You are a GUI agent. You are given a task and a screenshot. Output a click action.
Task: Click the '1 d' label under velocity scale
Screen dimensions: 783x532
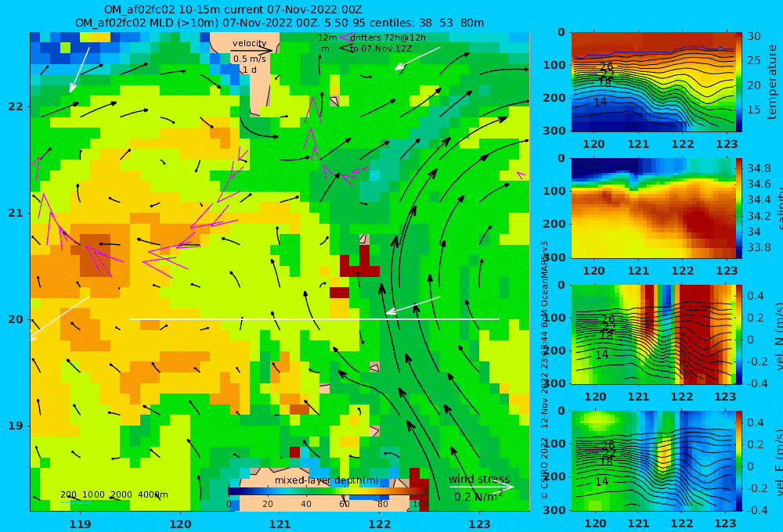coord(250,70)
